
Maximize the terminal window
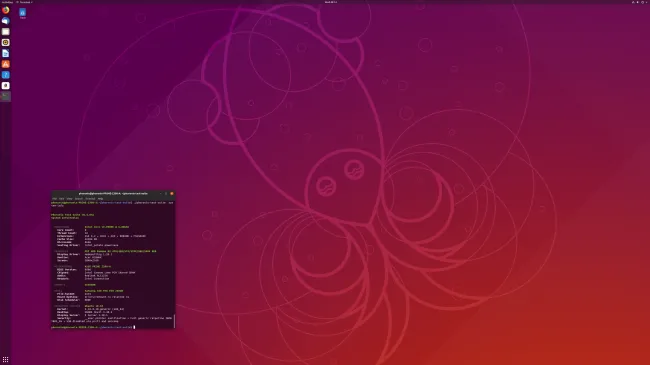pos(166,194)
